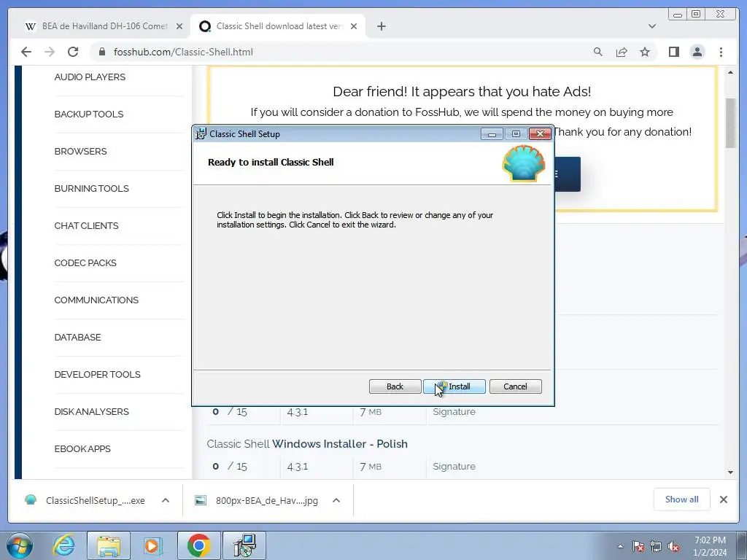Go to EBOOK APPS category

[82, 448]
